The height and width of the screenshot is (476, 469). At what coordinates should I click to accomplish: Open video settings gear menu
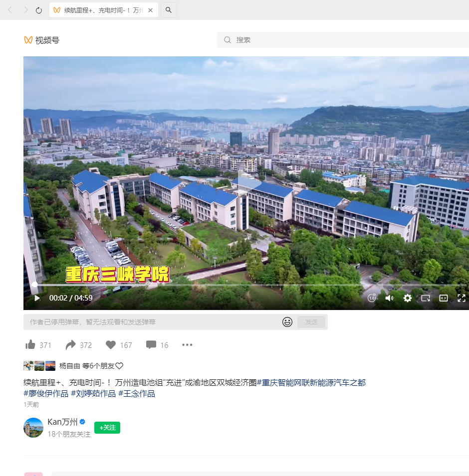[407, 298]
